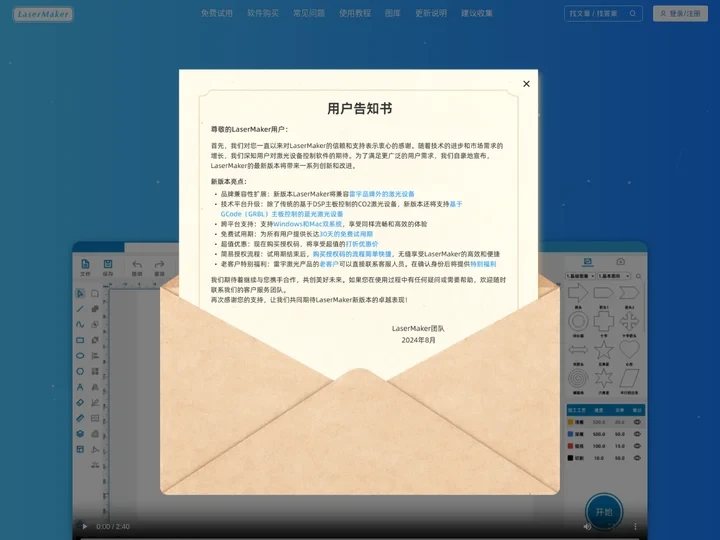Screen dimensions: 720x540
Task: Select the table layout tool at column bottom
Action: click(80, 450)
